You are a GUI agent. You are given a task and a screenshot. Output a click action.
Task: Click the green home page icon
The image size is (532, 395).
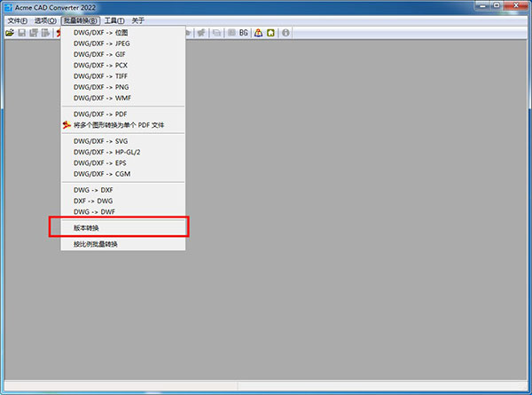tap(270, 33)
